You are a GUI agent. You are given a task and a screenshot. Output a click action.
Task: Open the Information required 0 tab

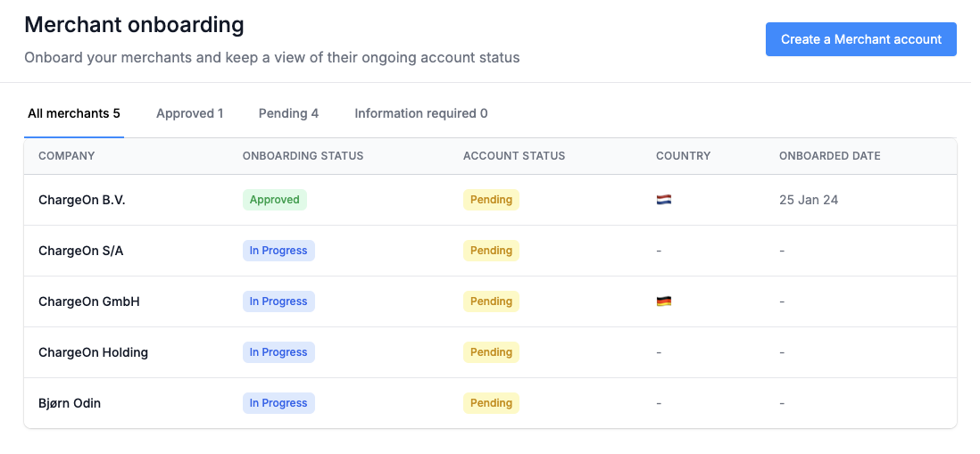tap(421, 113)
